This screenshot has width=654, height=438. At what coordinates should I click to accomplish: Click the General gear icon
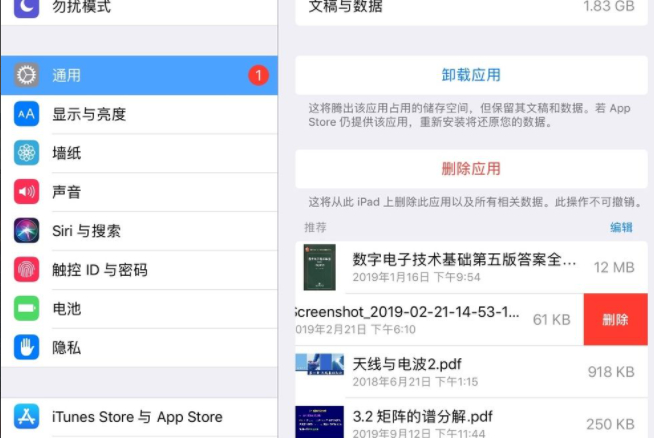[x=26, y=75]
